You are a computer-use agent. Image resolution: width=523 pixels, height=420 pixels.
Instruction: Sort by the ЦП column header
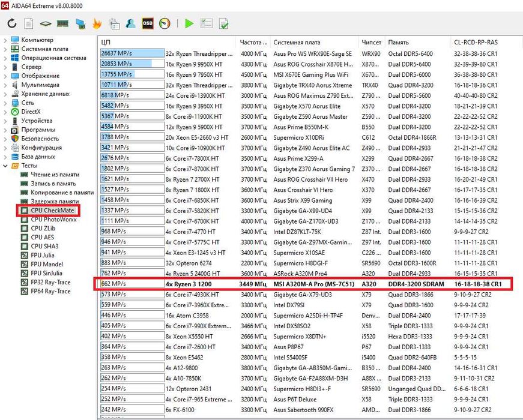[167, 43]
